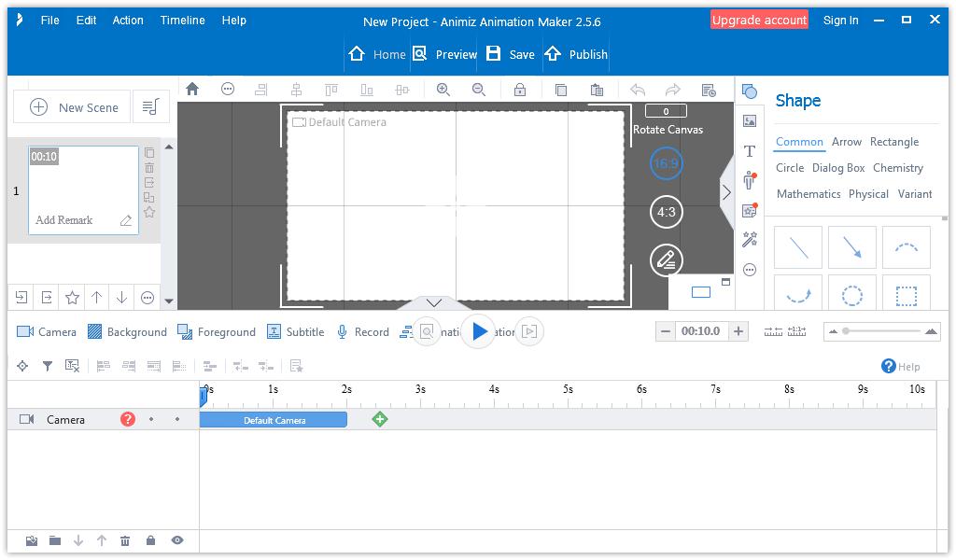
Task: Click the Sign In link
Action: pyautogui.click(x=841, y=21)
